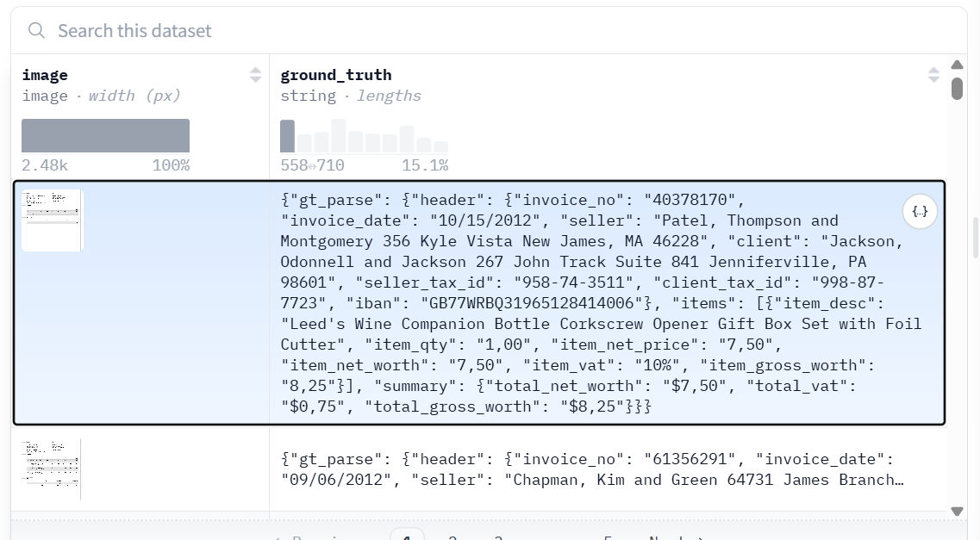Select the second ground_truth lengths histogram bar
980x540 pixels.
click(304, 143)
